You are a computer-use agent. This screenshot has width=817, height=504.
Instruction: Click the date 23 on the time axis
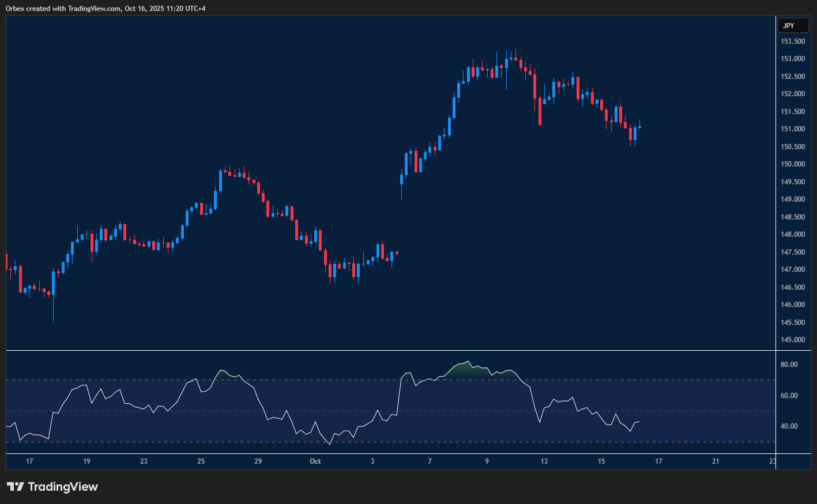click(x=144, y=461)
